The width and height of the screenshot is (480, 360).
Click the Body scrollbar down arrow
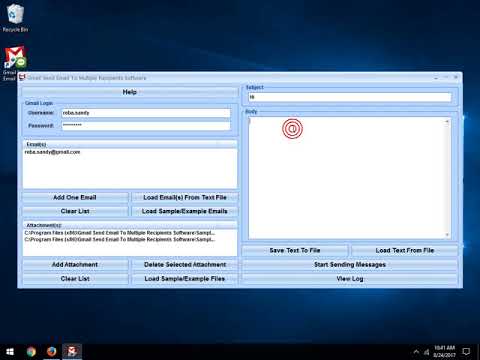(x=447, y=235)
